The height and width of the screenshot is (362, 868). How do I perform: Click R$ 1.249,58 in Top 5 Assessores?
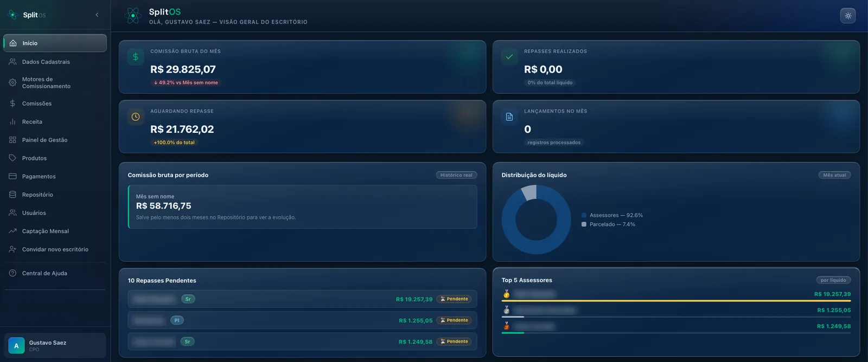(834, 326)
